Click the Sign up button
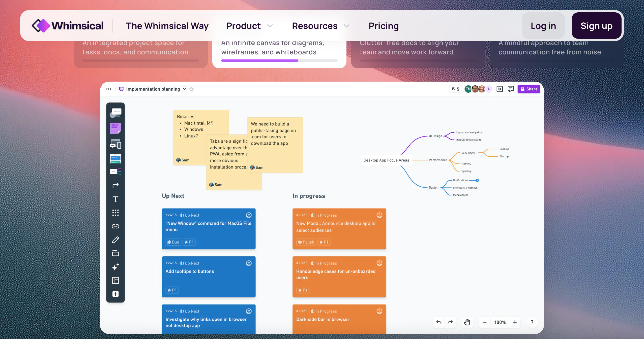This screenshot has width=644, height=339. (596, 26)
